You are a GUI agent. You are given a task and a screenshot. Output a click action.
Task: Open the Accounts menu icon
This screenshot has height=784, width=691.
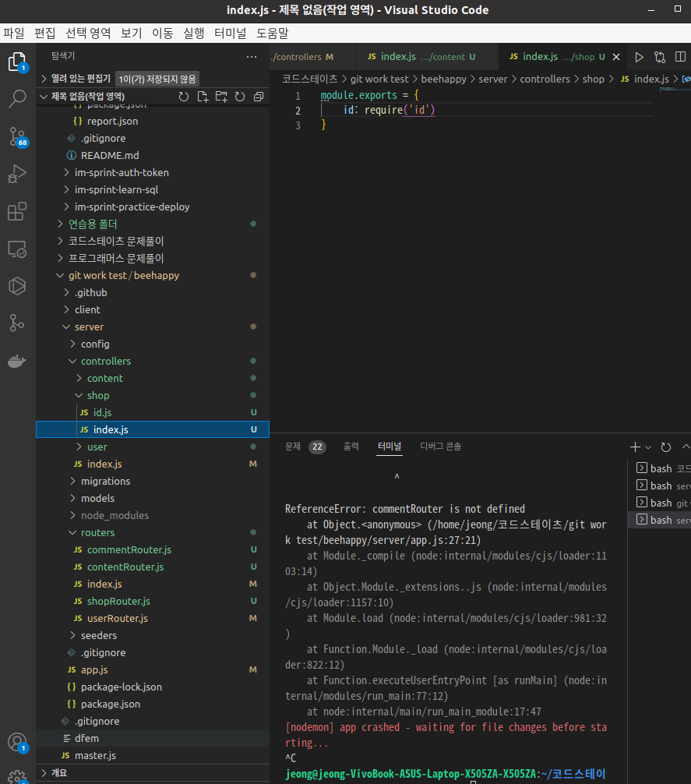[x=17, y=743]
